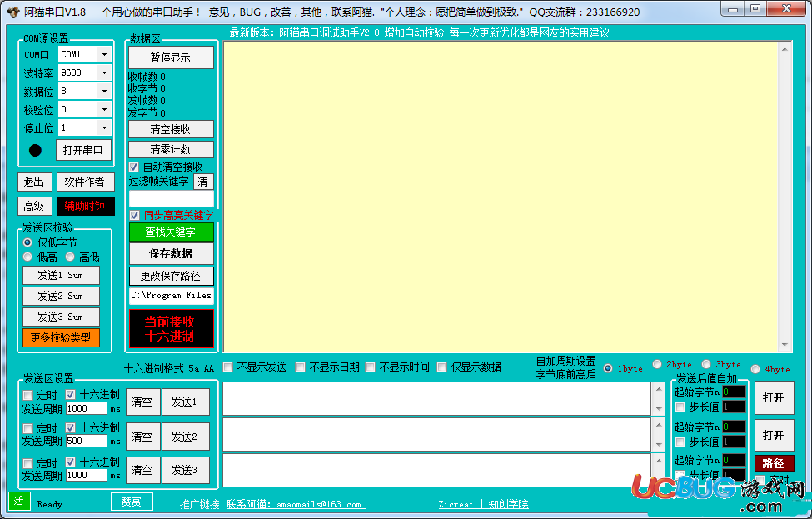812x519 pixels.
Task: Click 发送1 Sum button
Action: click(x=61, y=275)
